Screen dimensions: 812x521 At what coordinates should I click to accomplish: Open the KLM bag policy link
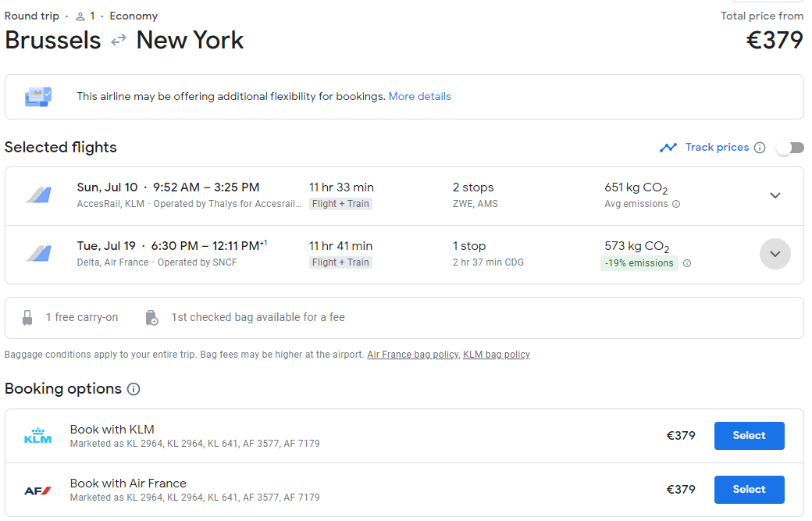tap(496, 355)
